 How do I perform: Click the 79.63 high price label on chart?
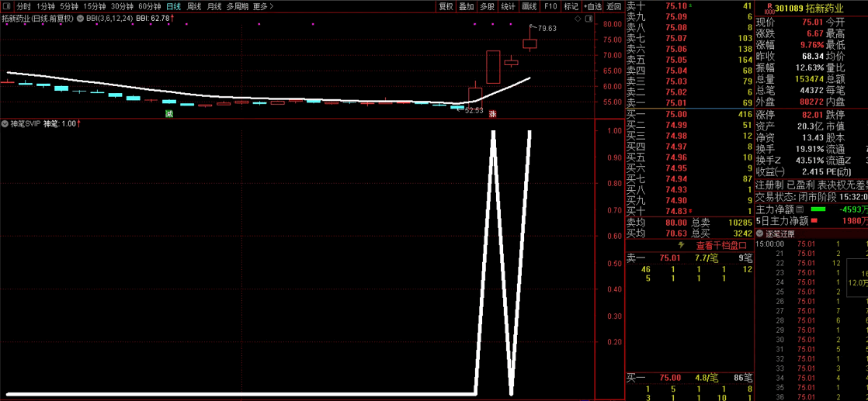tap(547, 28)
